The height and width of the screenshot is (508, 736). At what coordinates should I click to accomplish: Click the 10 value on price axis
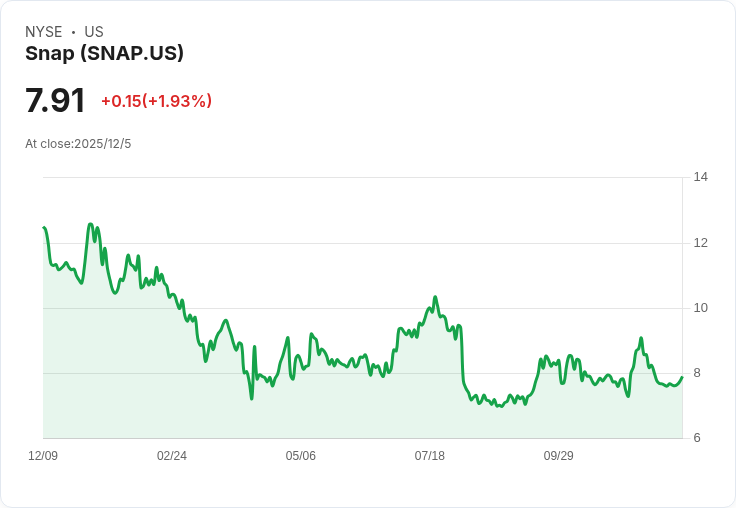point(700,308)
